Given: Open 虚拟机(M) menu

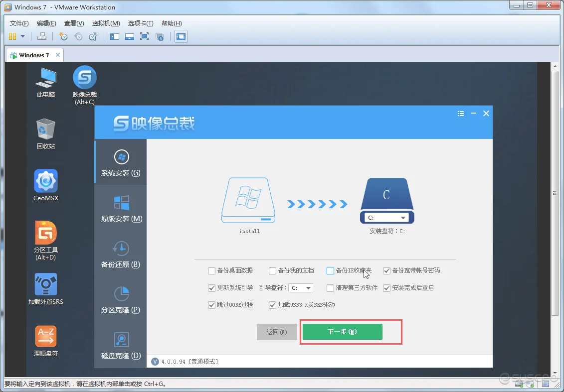Looking at the screenshot, I should click(106, 23).
